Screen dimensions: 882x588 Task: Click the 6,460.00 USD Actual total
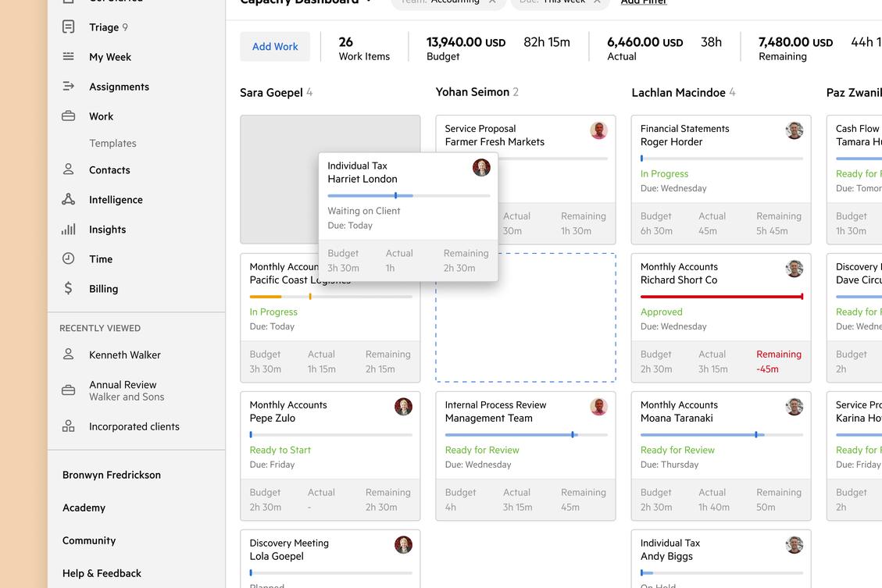[645, 49]
